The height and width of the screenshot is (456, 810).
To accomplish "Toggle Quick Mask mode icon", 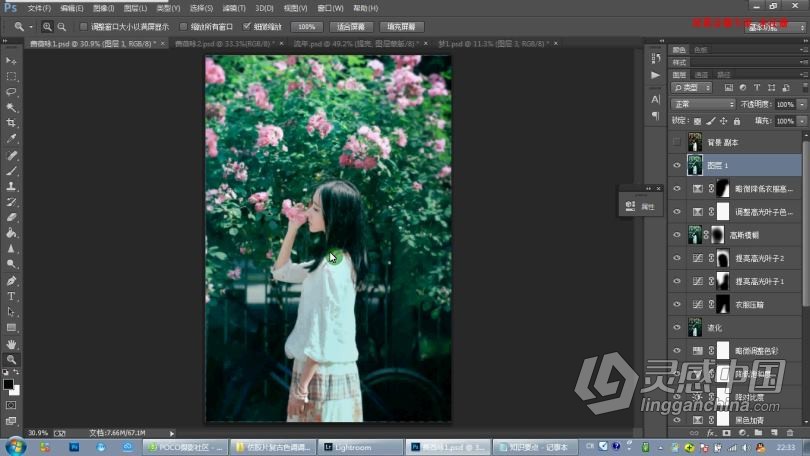I will (11, 405).
